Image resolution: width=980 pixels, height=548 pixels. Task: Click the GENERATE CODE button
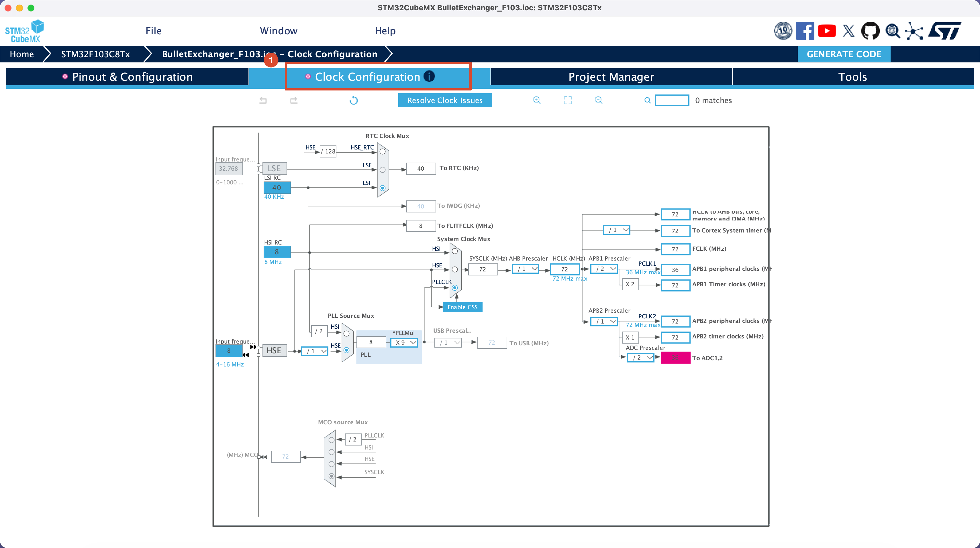(844, 54)
